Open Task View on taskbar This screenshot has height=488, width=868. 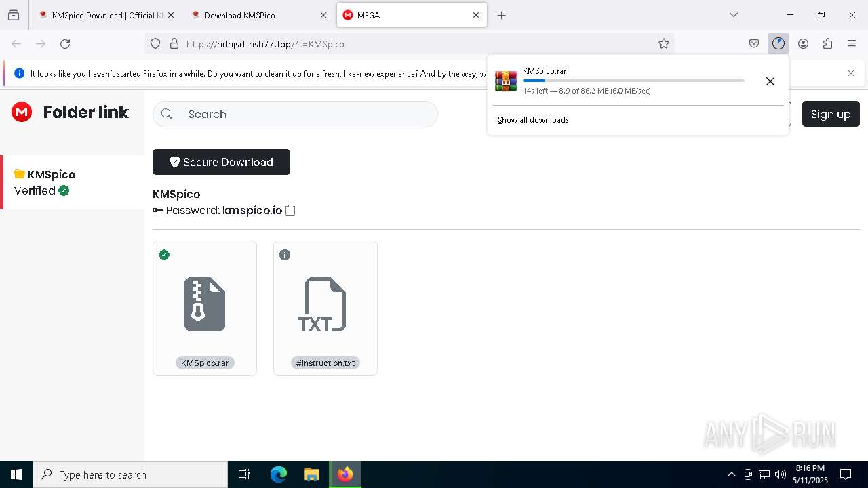click(244, 474)
